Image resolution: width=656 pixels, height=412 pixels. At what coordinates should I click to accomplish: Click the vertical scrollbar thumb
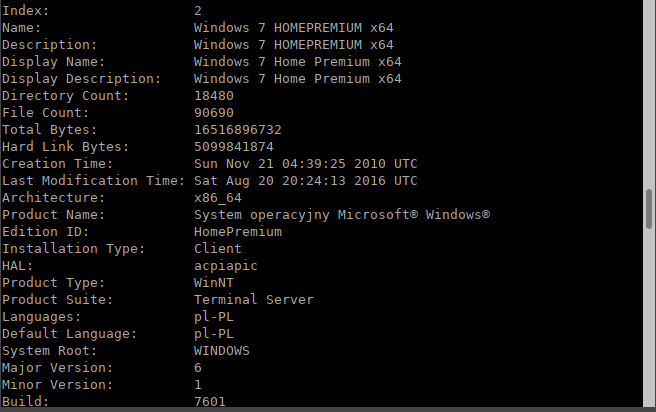649,209
